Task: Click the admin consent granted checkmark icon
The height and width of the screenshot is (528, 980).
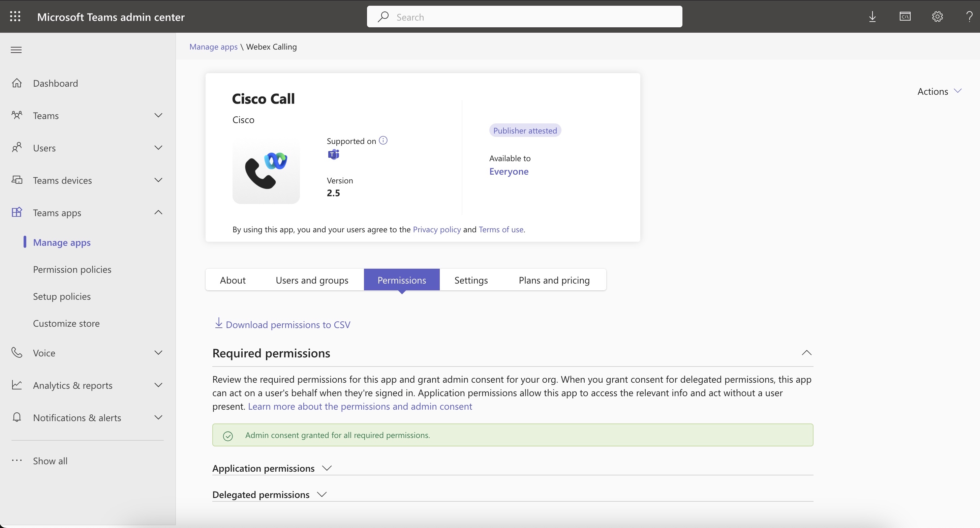Action: (x=227, y=435)
